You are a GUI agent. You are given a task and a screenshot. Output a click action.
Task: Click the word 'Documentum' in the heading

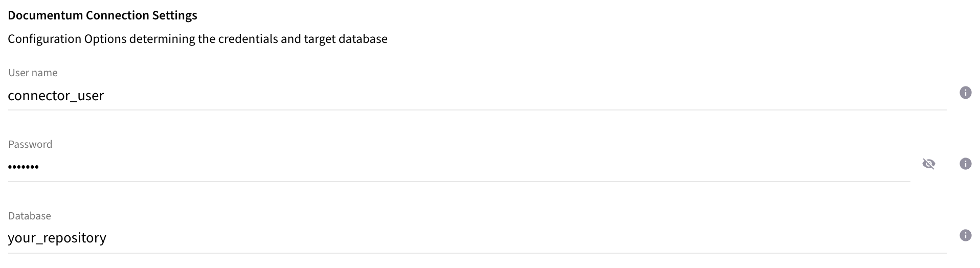click(45, 15)
